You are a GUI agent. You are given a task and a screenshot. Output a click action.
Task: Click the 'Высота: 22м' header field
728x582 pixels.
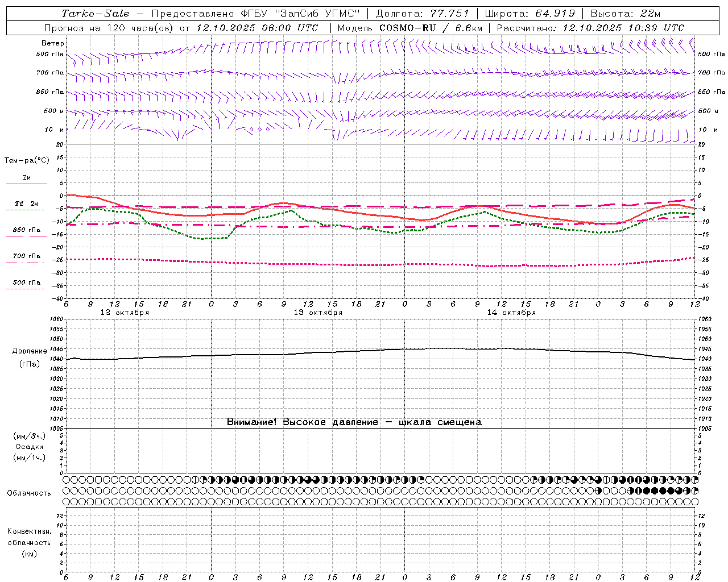pyautogui.click(x=626, y=14)
